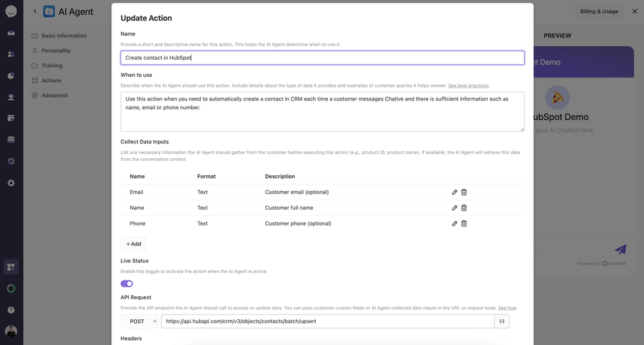The width and height of the screenshot is (644, 345).
Task: Close the AI Agent page with X
Action: [x=634, y=12]
